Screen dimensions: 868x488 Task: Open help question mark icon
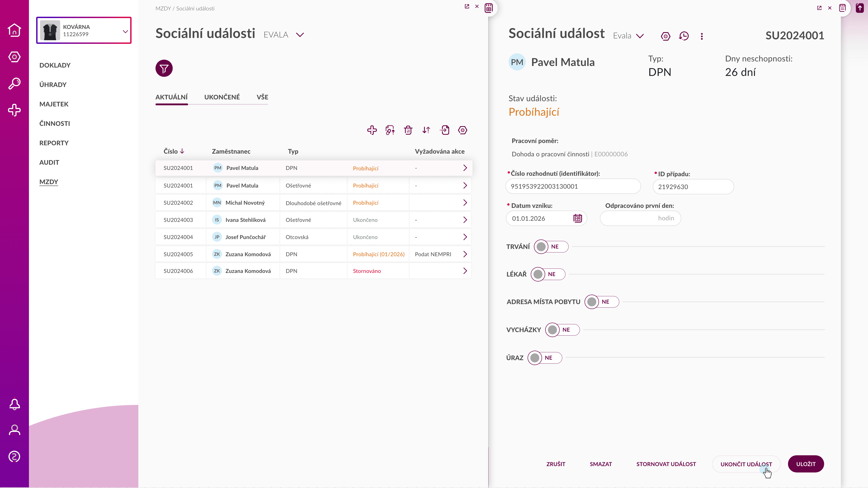(14, 457)
